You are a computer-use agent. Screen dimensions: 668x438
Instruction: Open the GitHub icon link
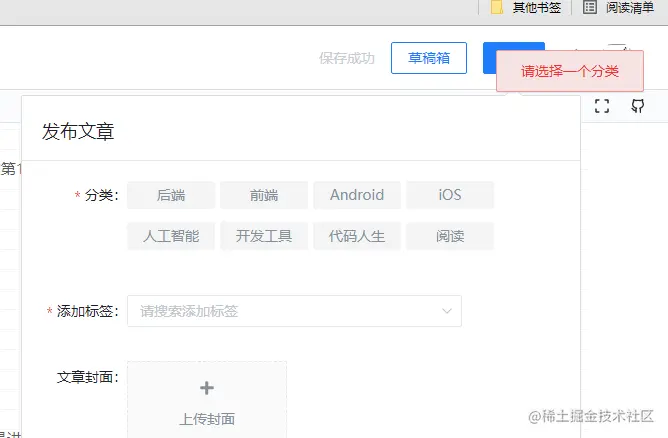[x=637, y=106]
